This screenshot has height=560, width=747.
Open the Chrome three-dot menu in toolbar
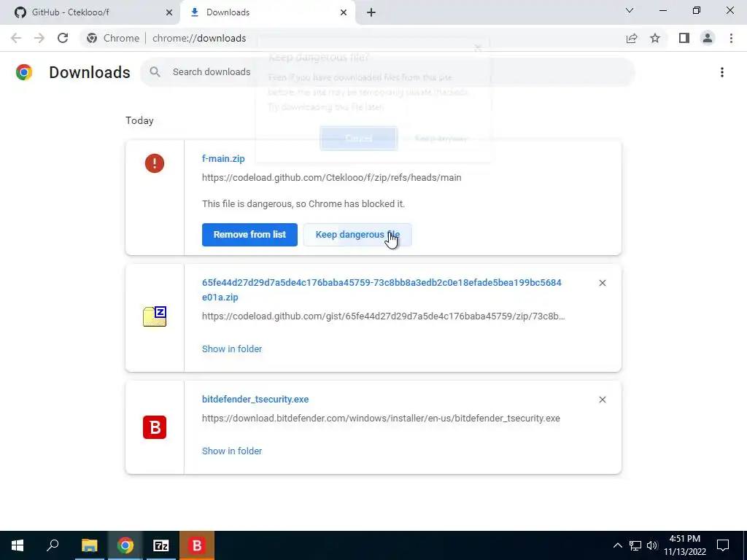[x=731, y=38]
